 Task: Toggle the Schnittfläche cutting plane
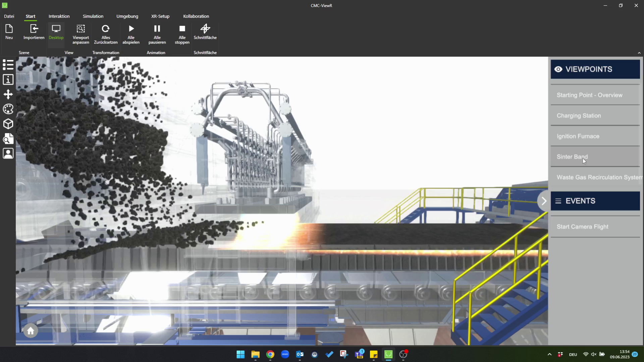coord(205,33)
